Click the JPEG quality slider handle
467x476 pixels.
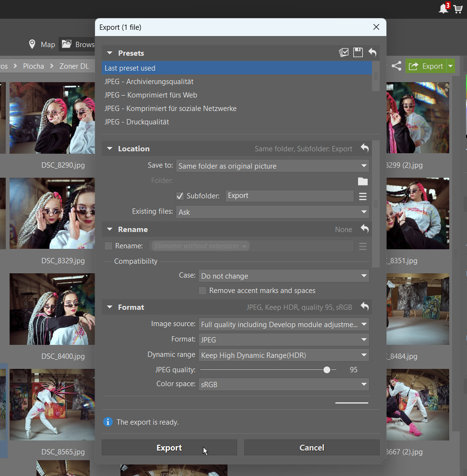click(x=327, y=370)
